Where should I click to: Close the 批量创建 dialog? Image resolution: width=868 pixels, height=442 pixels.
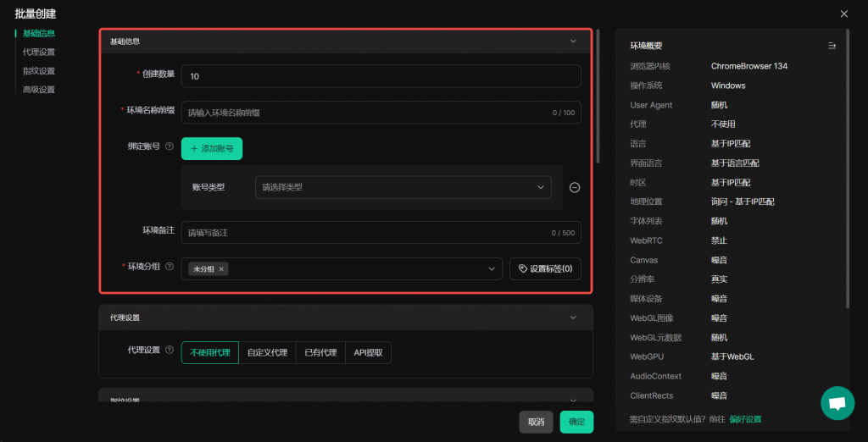(x=843, y=14)
